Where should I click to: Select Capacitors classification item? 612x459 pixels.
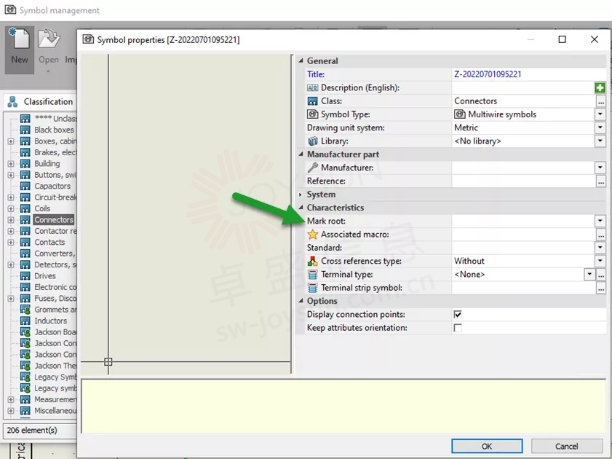52,186
